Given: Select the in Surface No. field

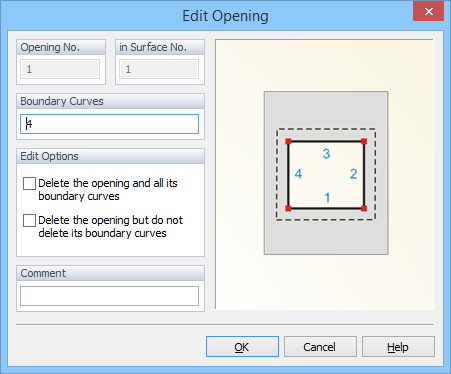Looking at the screenshot, I should tap(159, 69).
